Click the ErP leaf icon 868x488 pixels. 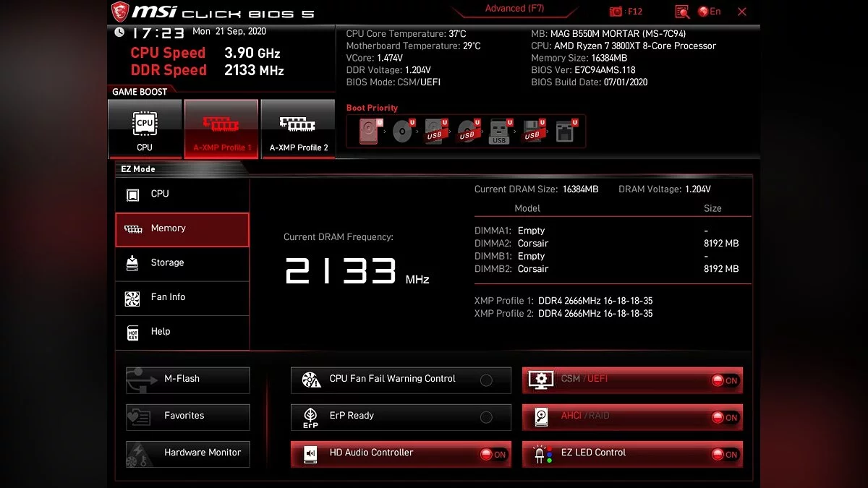(310, 418)
